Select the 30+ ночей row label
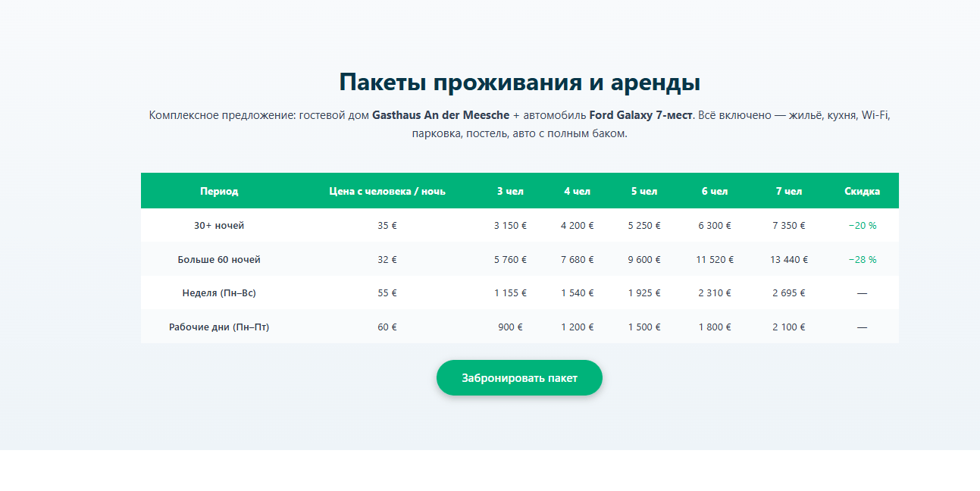Viewport: 980px width, 491px height. [x=219, y=225]
